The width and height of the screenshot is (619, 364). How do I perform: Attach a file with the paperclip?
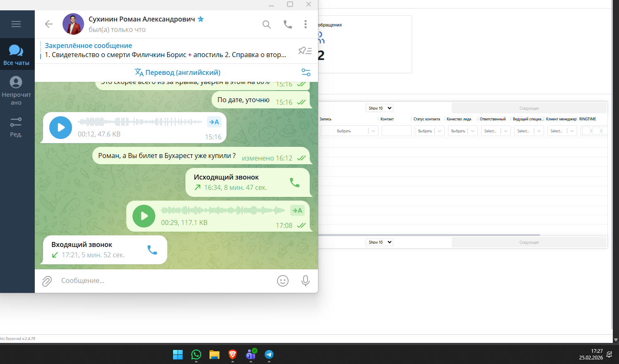(47, 281)
